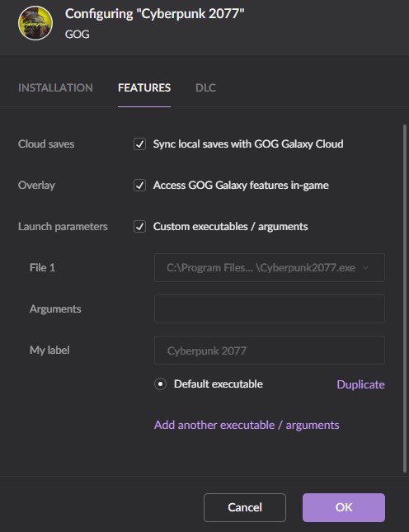Click the "File 1" label
Image resolution: width=409 pixels, height=532 pixels.
coord(42,268)
